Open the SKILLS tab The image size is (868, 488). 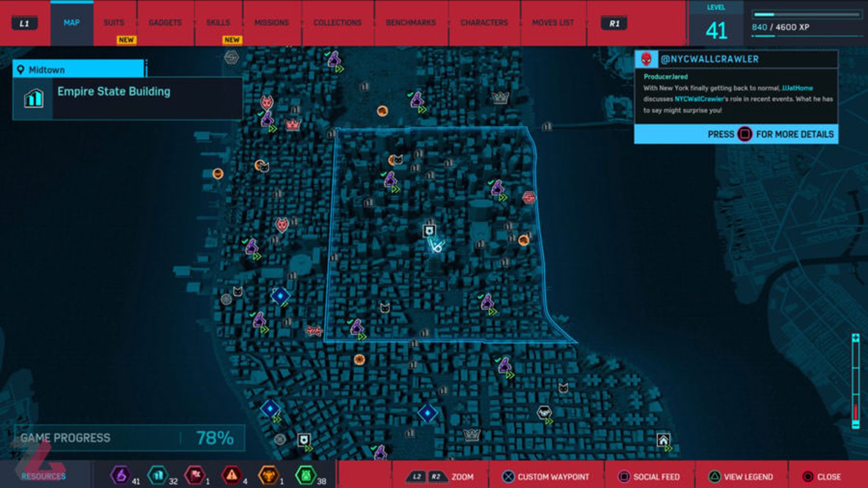coord(218,23)
